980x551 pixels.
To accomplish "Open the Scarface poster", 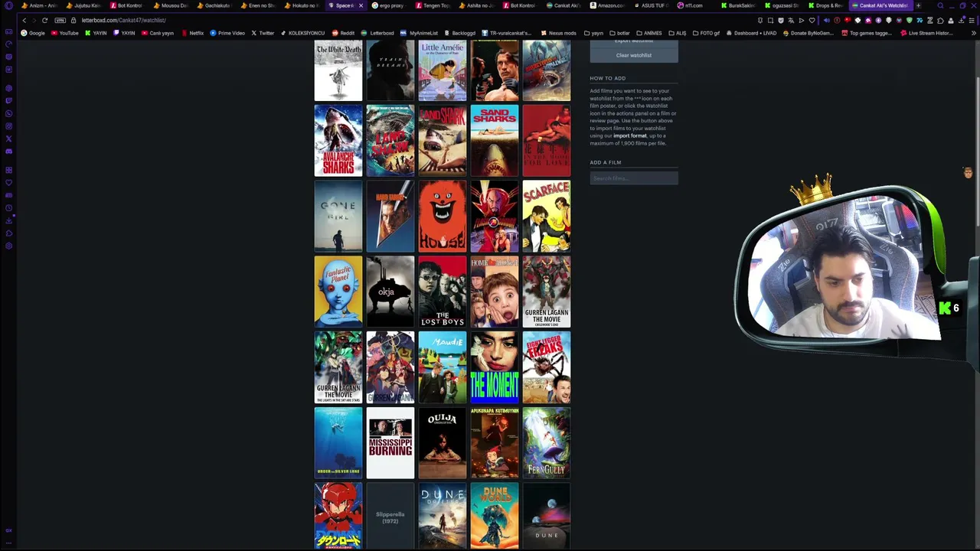I will click(x=547, y=216).
